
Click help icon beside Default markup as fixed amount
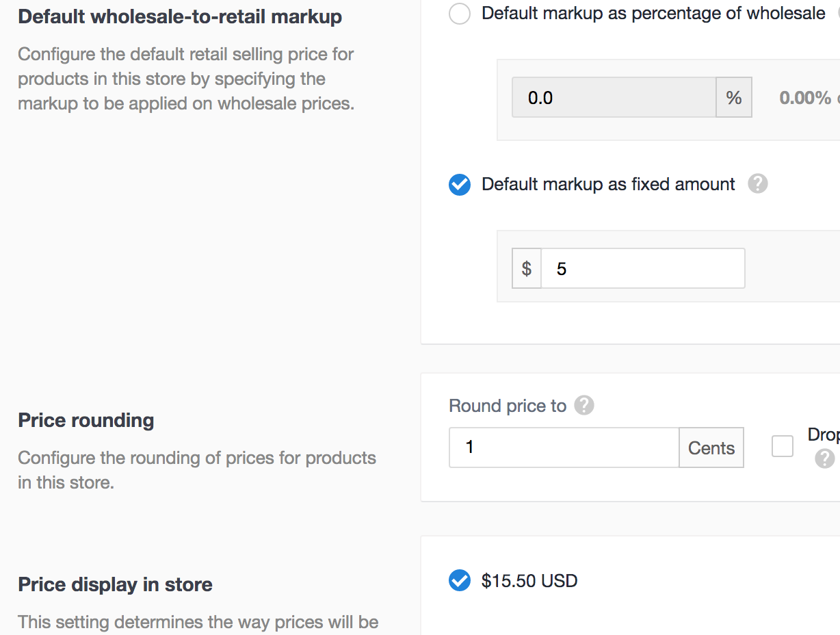click(757, 184)
